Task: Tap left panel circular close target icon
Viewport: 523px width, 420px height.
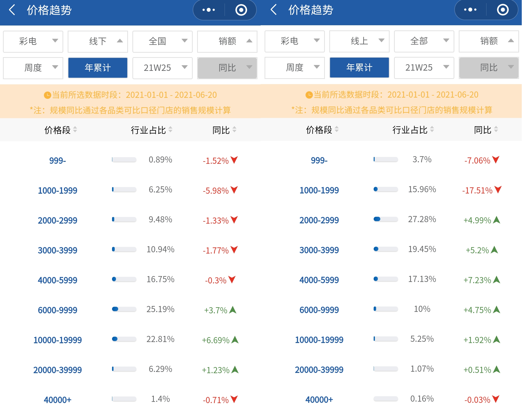Action: pos(241,10)
